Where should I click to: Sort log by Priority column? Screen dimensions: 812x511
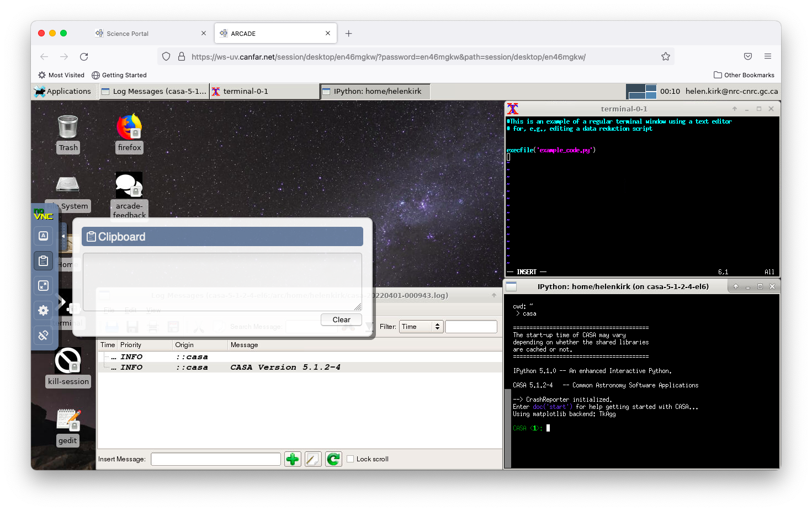click(145, 345)
